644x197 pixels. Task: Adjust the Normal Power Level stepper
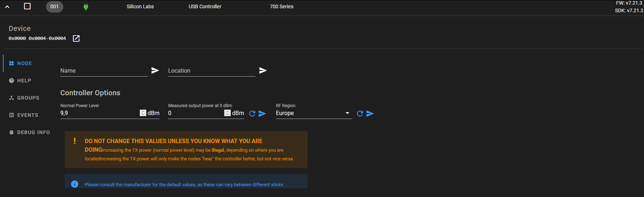click(x=143, y=113)
